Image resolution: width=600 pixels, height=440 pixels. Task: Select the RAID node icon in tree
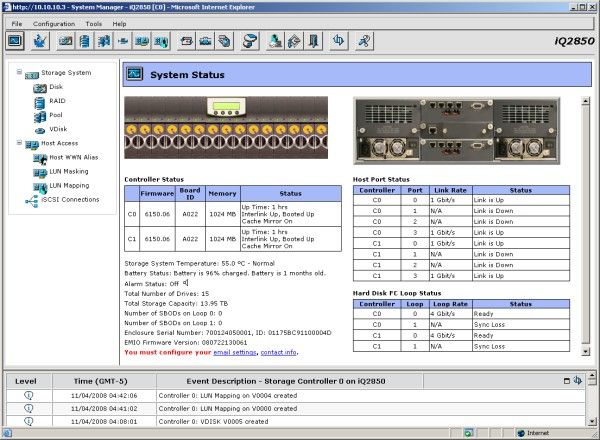coord(40,102)
